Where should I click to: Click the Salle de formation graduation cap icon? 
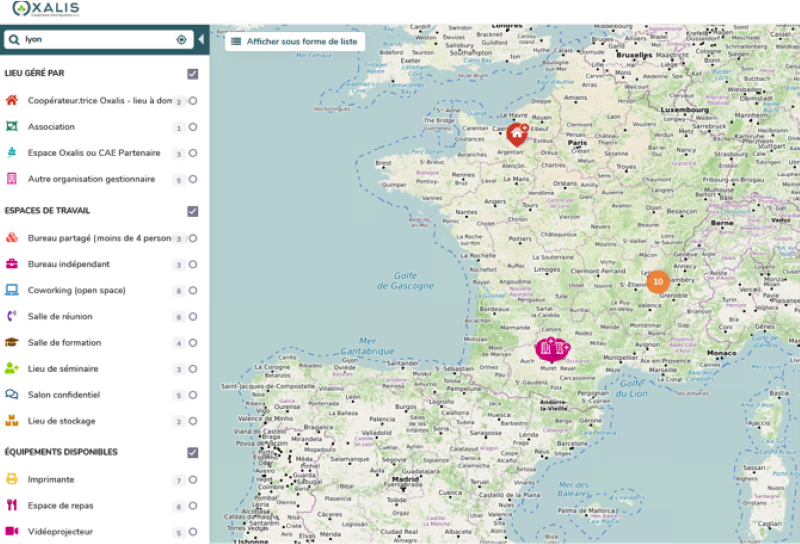point(12,343)
